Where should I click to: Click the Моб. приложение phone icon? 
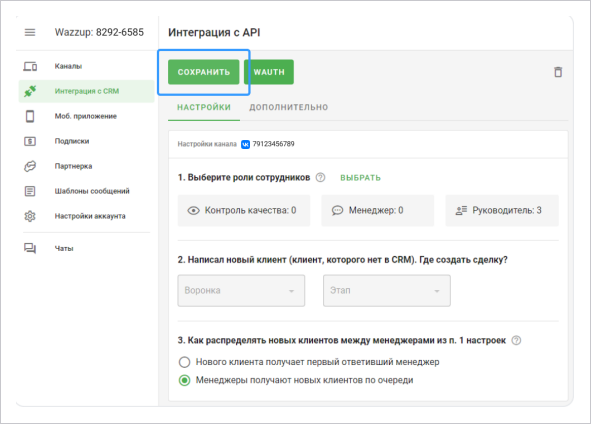click(30, 116)
